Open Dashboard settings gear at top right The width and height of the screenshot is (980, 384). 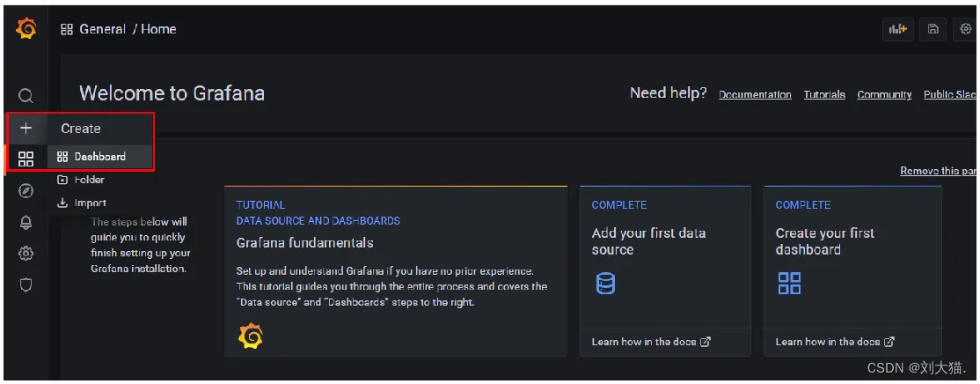[965, 29]
